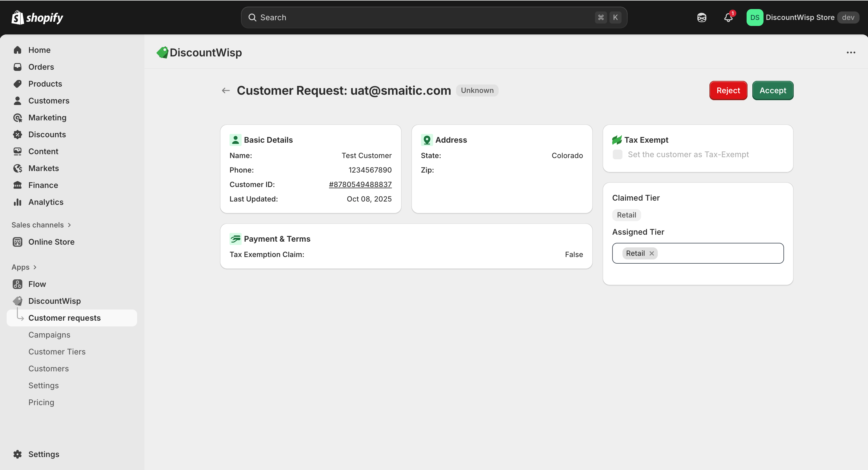This screenshot has width=868, height=470.
Task: Open the three-dot more actions menu
Action: (x=851, y=52)
